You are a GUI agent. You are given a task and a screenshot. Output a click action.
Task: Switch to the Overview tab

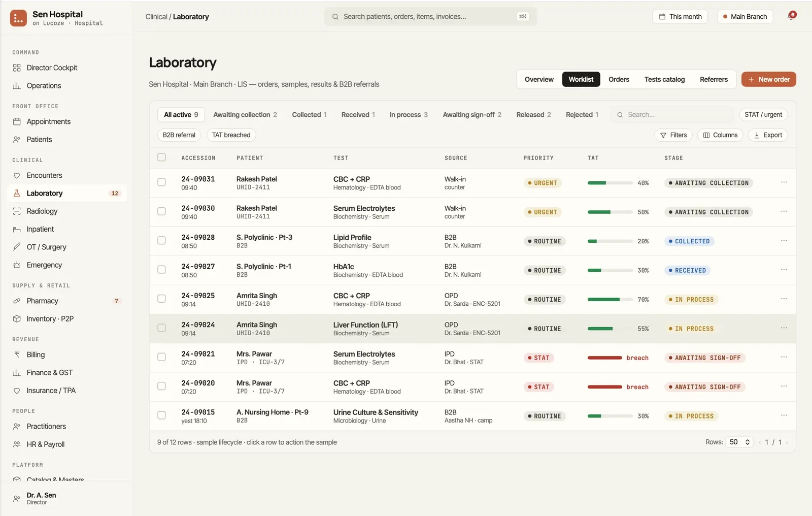pos(539,79)
